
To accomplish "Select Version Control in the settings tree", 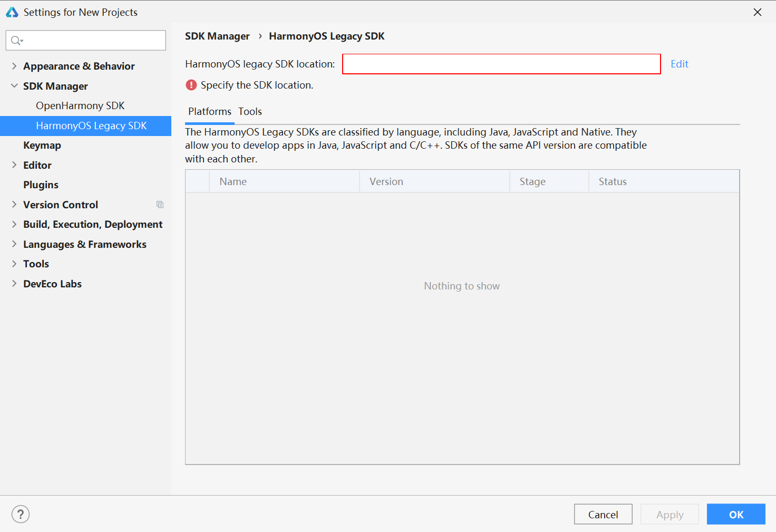I will tap(61, 205).
